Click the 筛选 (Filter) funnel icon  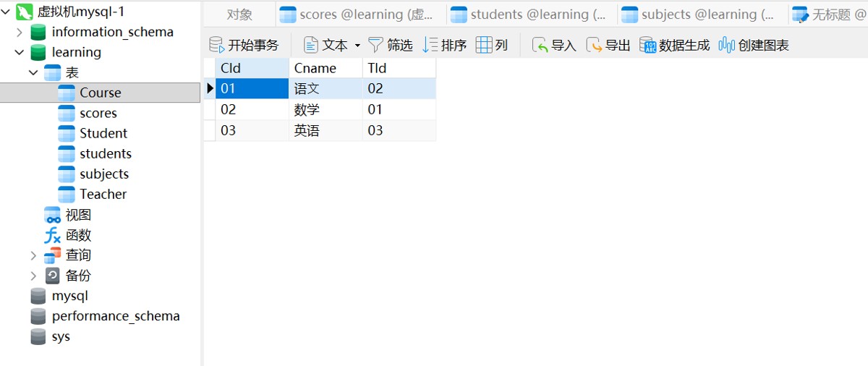[x=375, y=45]
